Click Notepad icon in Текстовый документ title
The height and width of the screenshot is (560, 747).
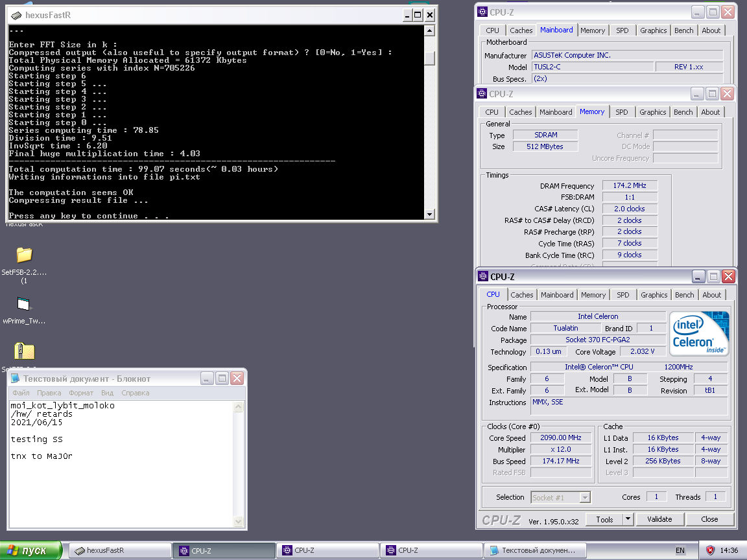(x=16, y=379)
